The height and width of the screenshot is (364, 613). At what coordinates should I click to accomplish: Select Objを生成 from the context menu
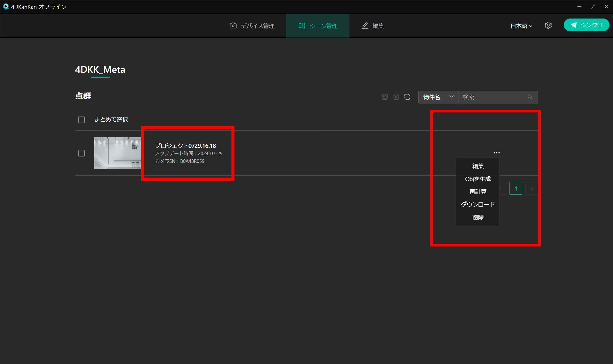pos(478,179)
